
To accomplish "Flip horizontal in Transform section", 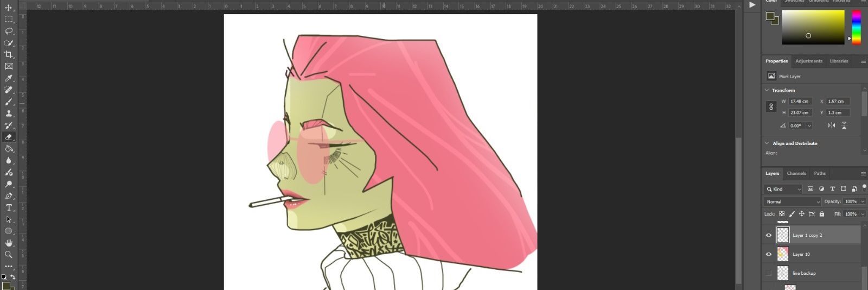I will point(831,125).
